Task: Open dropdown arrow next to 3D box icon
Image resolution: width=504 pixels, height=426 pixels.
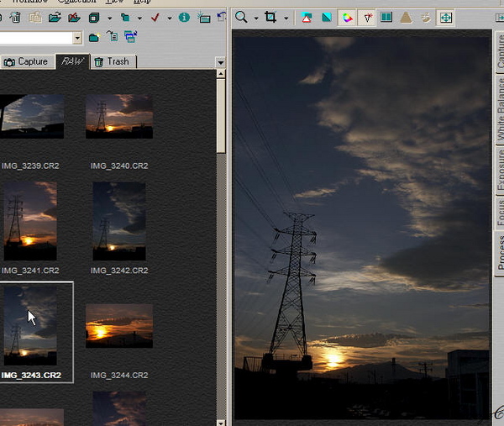Action: (x=109, y=18)
